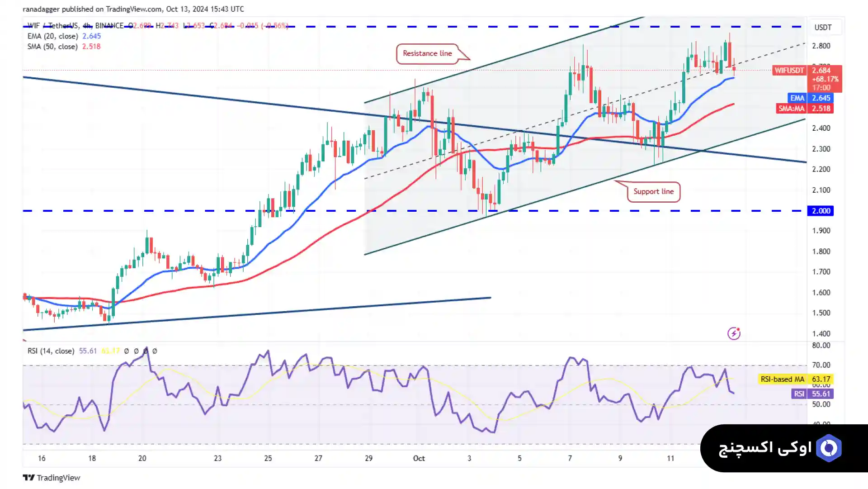This screenshot has width=868, height=489.
Task: Click the SMA:MA 2.518 axis label
Action: [x=805, y=109]
